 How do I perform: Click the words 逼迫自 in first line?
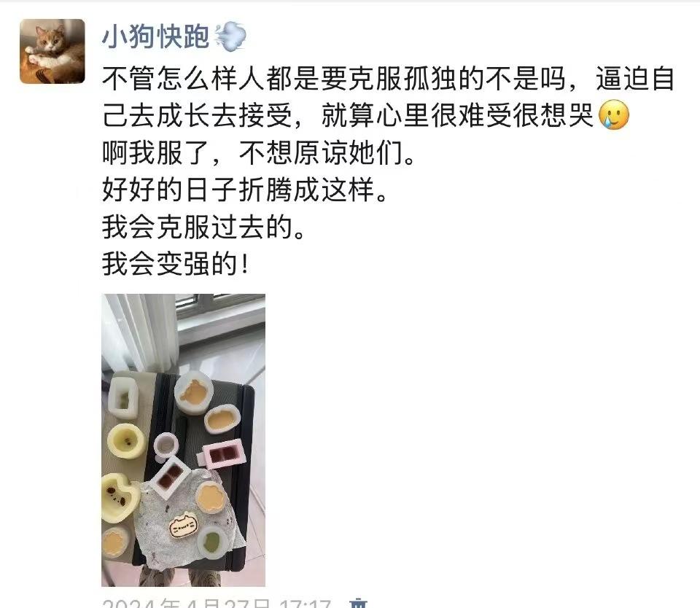click(x=635, y=79)
